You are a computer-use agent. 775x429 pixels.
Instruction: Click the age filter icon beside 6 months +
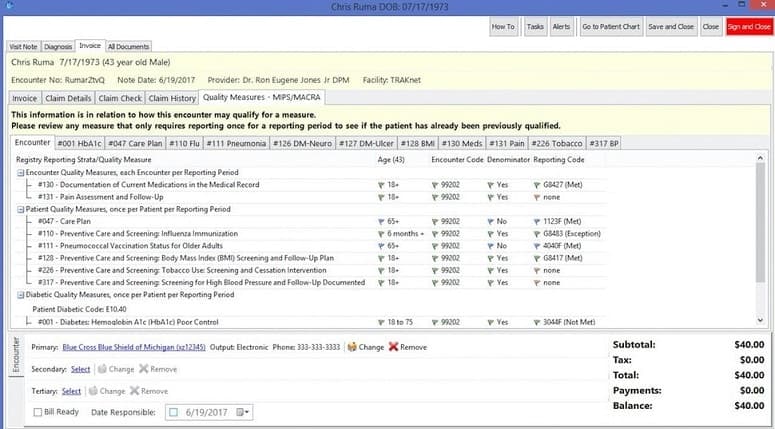(x=381, y=234)
